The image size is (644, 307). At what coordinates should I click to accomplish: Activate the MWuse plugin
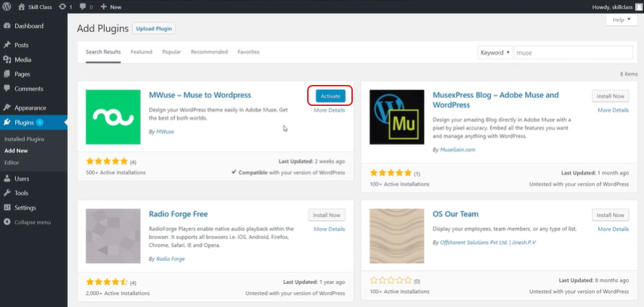pyautogui.click(x=330, y=96)
